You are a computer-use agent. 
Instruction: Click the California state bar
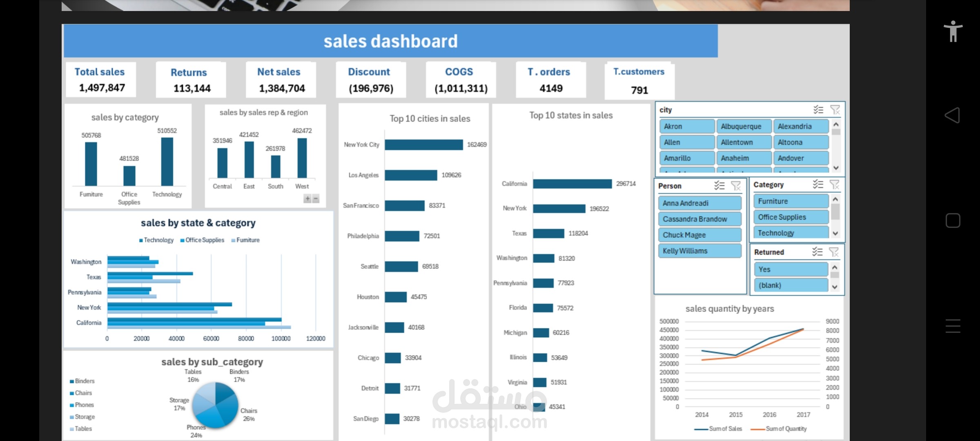click(x=572, y=184)
